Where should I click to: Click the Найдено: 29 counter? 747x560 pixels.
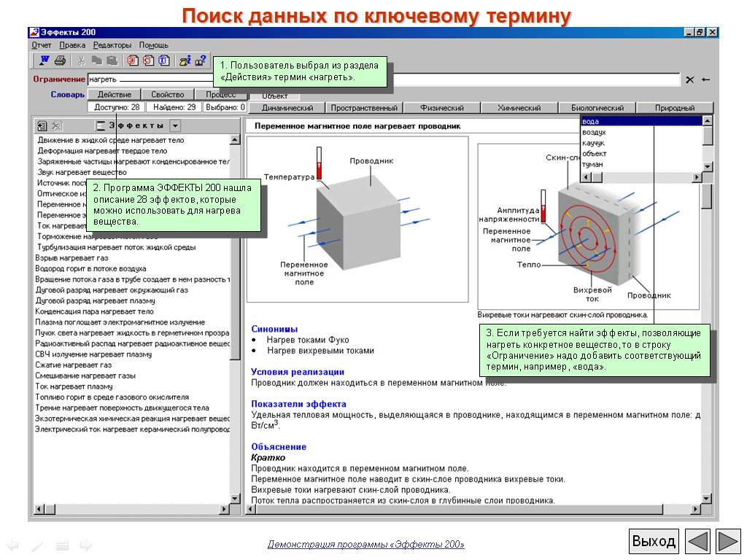point(174,107)
